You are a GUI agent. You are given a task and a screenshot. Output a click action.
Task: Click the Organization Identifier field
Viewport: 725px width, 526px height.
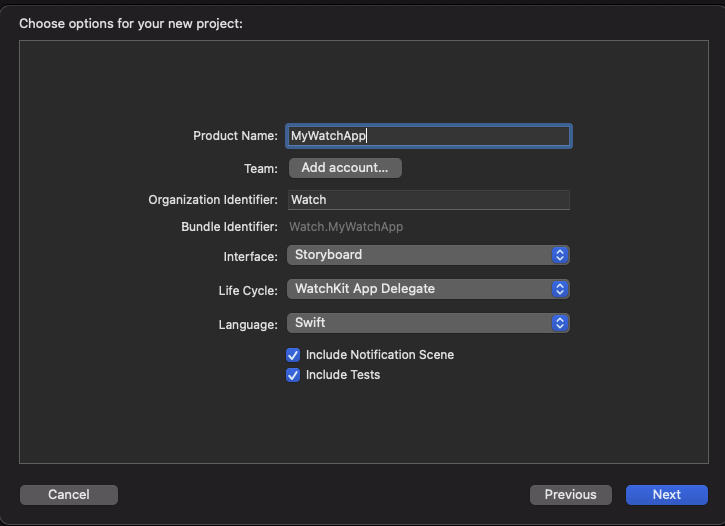(x=429, y=200)
